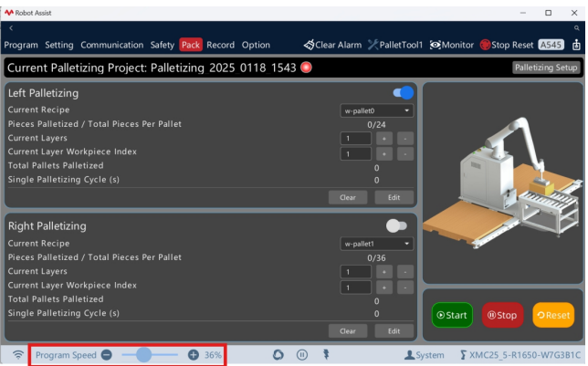Click the 36% program speed value
The height and width of the screenshot is (366, 588).
[213, 355]
